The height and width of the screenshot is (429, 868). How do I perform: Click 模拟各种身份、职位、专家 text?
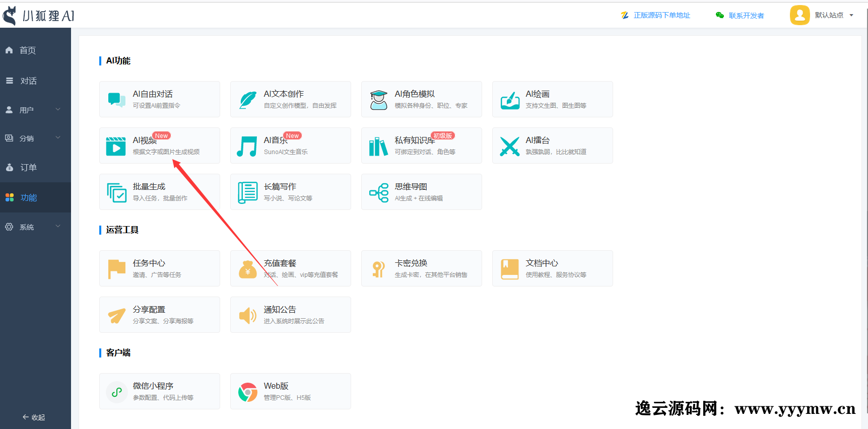[x=431, y=106]
